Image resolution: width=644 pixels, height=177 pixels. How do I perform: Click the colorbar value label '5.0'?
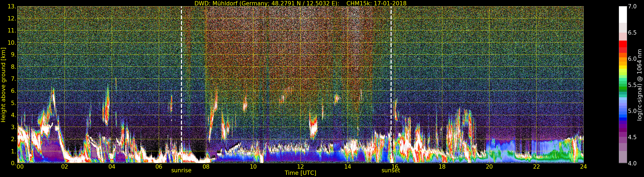tap(632, 111)
